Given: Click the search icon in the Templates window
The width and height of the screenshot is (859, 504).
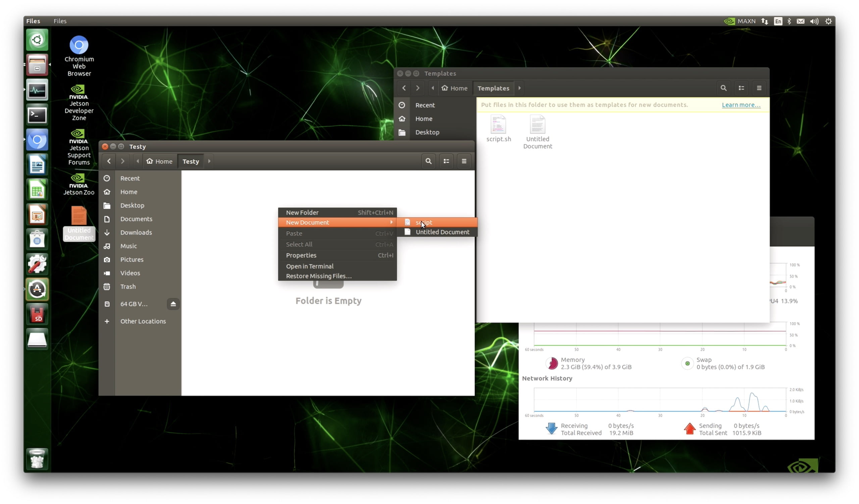Looking at the screenshot, I should (724, 88).
